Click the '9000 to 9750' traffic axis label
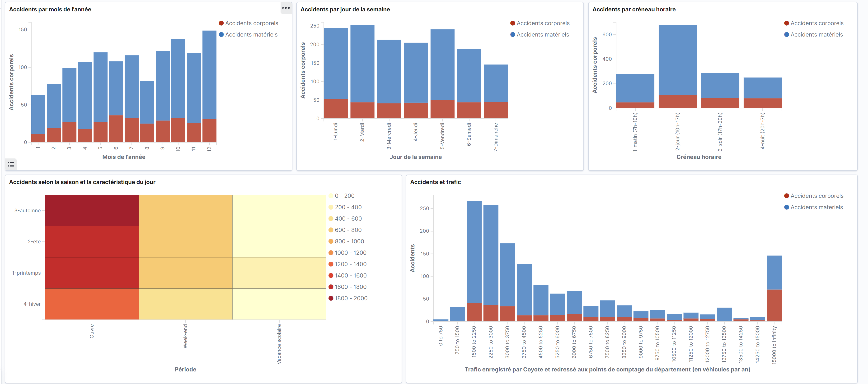The image size is (868, 384). pos(641,342)
